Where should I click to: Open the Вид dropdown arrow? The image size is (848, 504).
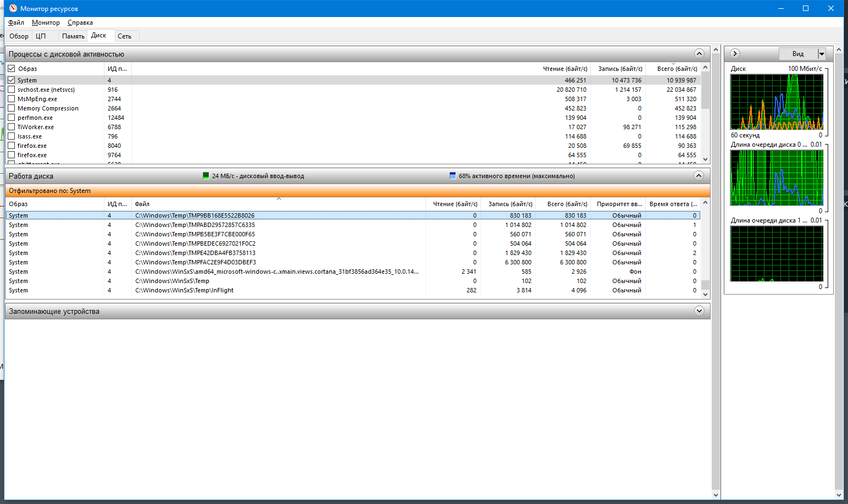pyautogui.click(x=822, y=54)
